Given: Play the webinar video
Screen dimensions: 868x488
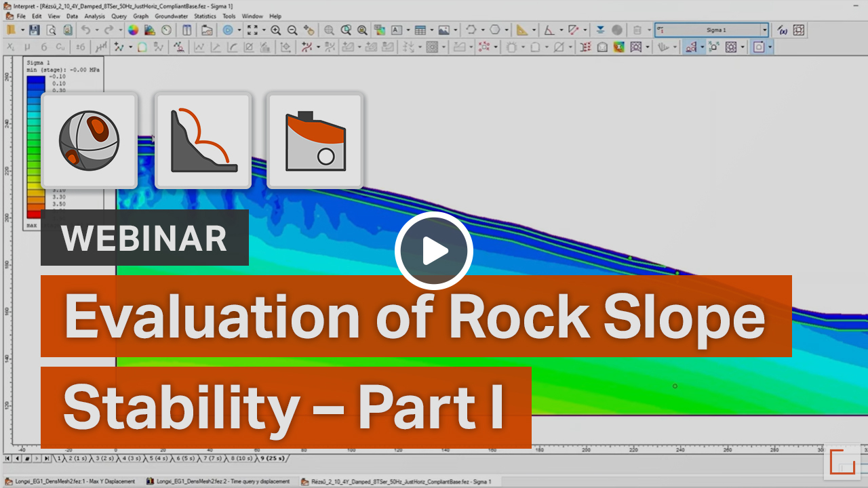Looking at the screenshot, I should [434, 251].
